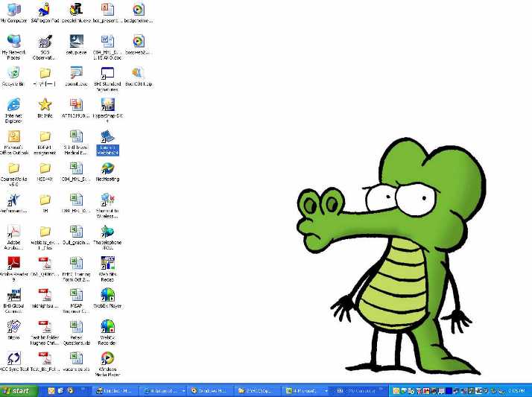
Task: Open the Recycle Bin
Action: coord(13,76)
